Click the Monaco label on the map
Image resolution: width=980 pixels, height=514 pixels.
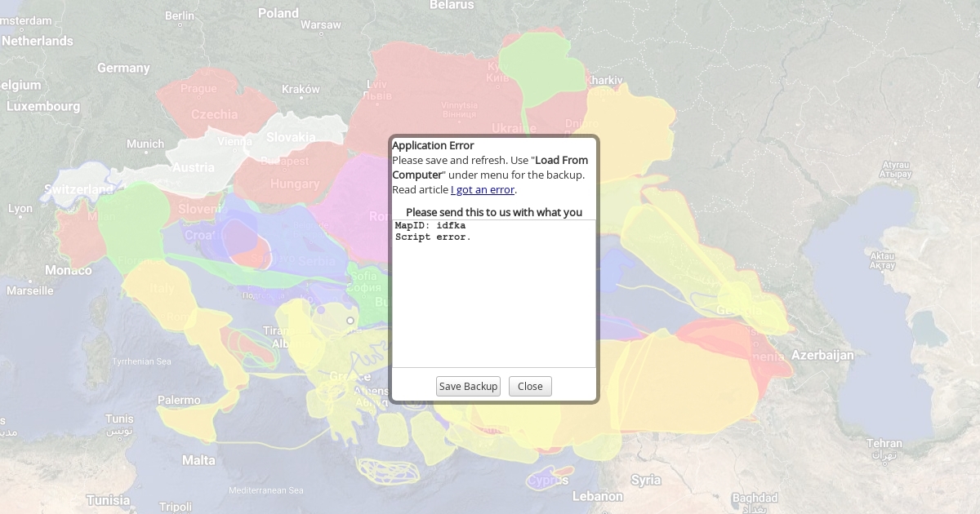(x=69, y=270)
